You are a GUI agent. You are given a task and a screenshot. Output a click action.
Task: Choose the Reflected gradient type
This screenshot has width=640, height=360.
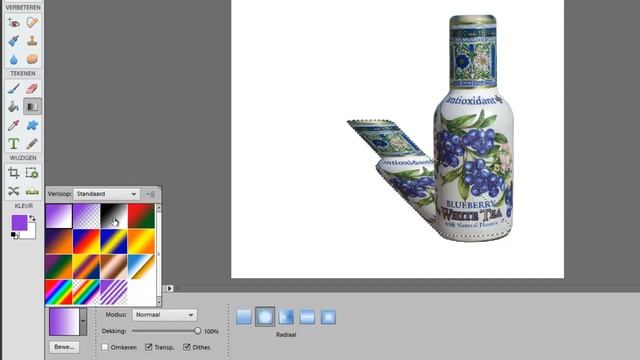tap(307, 317)
